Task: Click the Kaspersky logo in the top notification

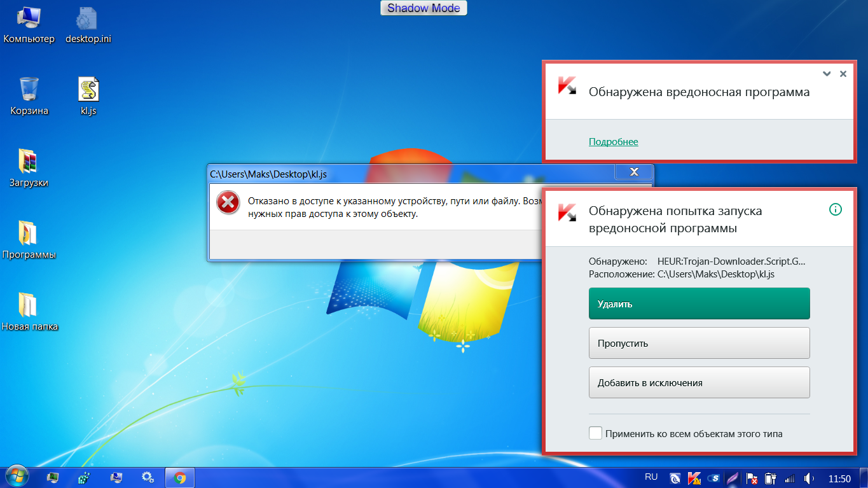Action: click(567, 87)
